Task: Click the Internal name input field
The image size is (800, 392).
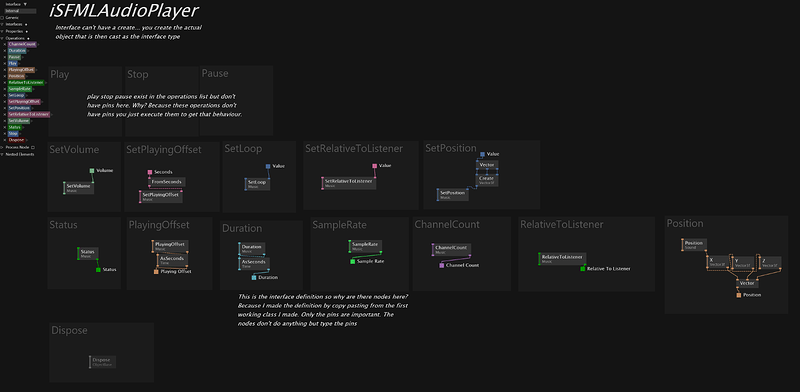Action: pos(20,11)
